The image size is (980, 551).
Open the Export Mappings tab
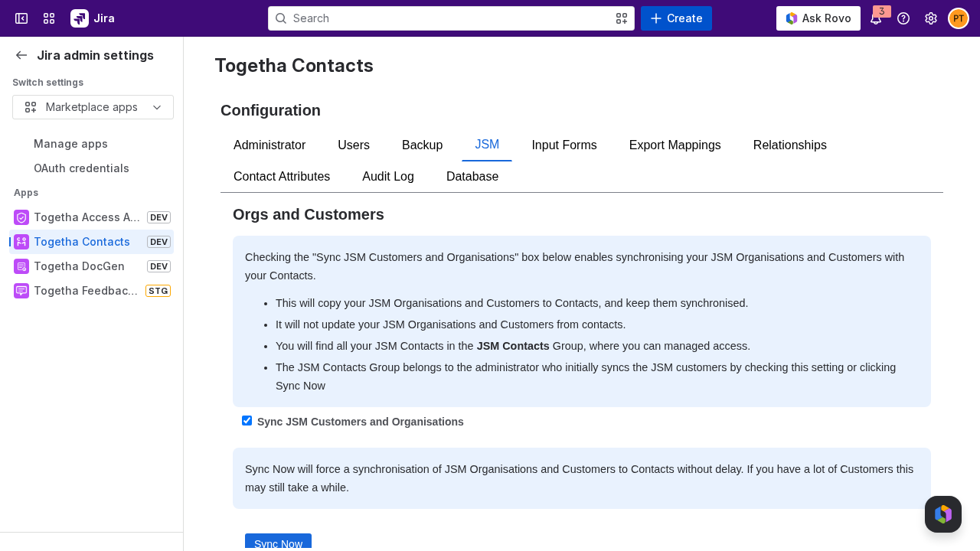[675, 145]
